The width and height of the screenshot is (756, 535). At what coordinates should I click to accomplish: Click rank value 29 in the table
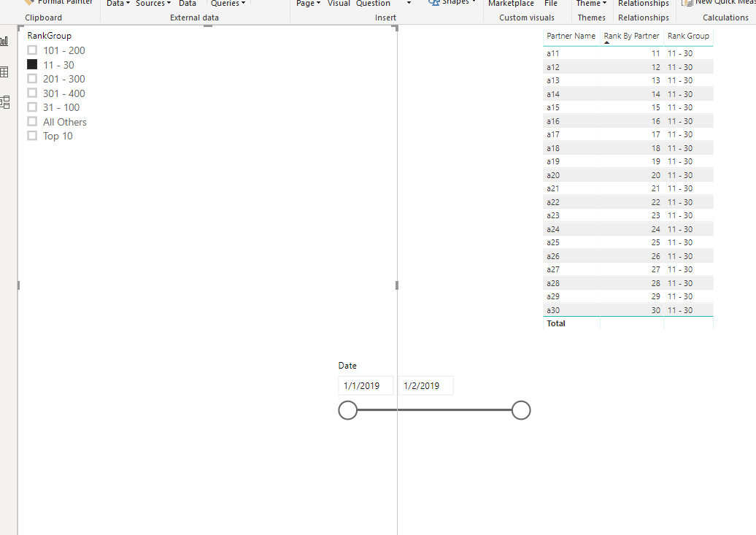point(656,296)
